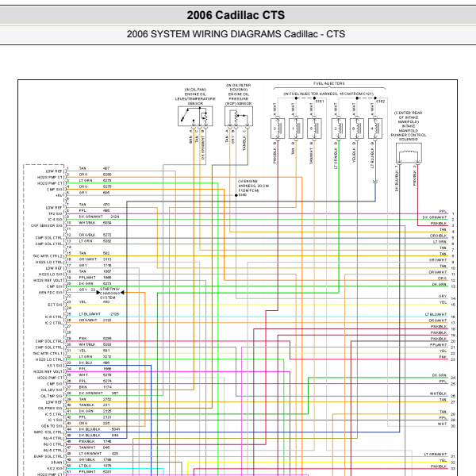Click the fuel injector 1 symbol
This screenshot has width=476, height=476.
pyautogui.click(x=296, y=129)
